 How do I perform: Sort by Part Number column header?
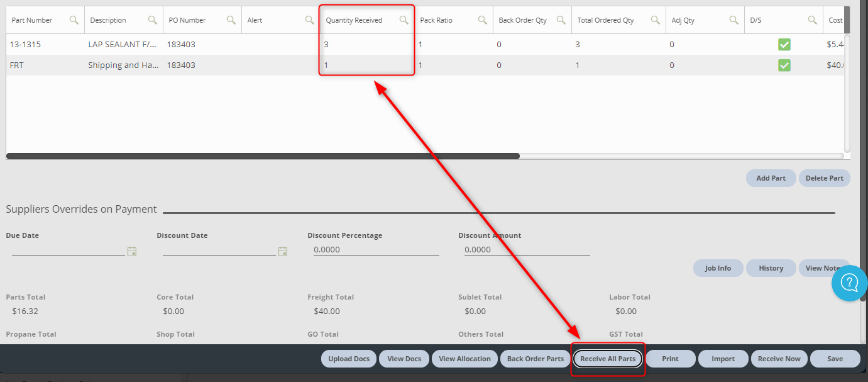pyautogui.click(x=32, y=20)
